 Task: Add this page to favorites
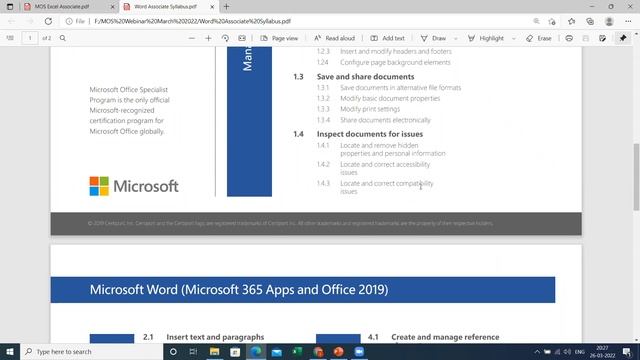pyautogui.click(x=552, y=21)
